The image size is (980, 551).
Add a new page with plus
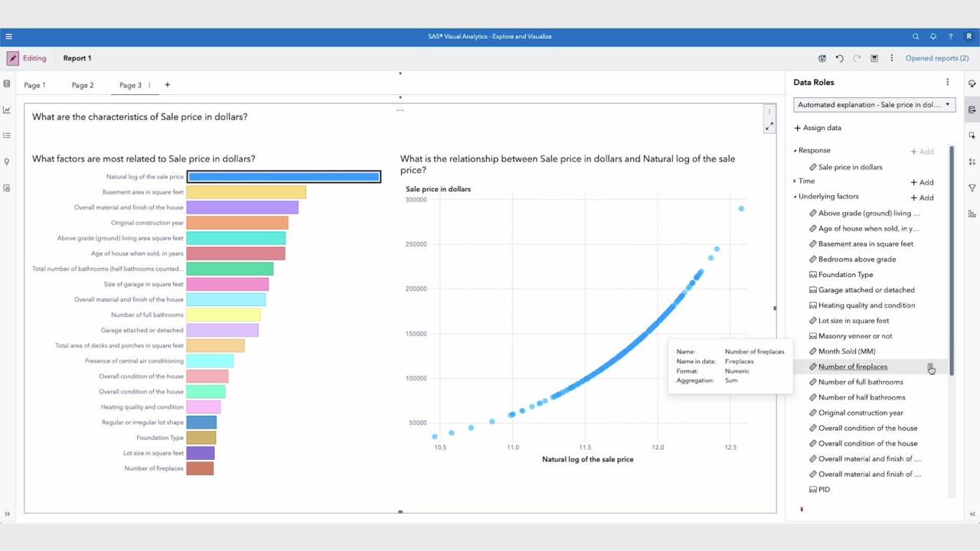168,85
